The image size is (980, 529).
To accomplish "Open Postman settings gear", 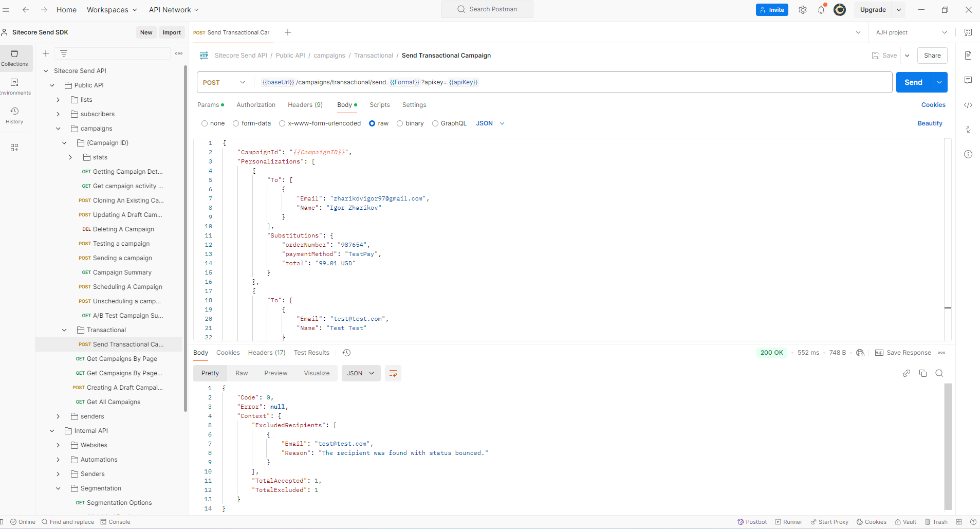I will tap(803, 10).
